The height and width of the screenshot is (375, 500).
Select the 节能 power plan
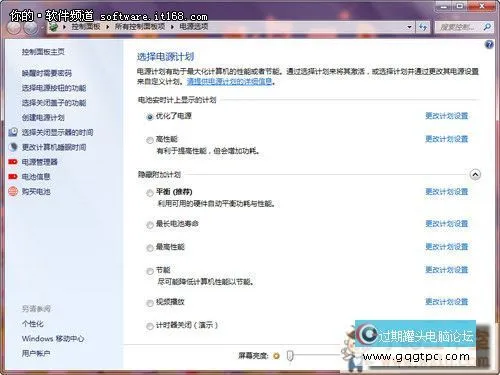(150, 271)
